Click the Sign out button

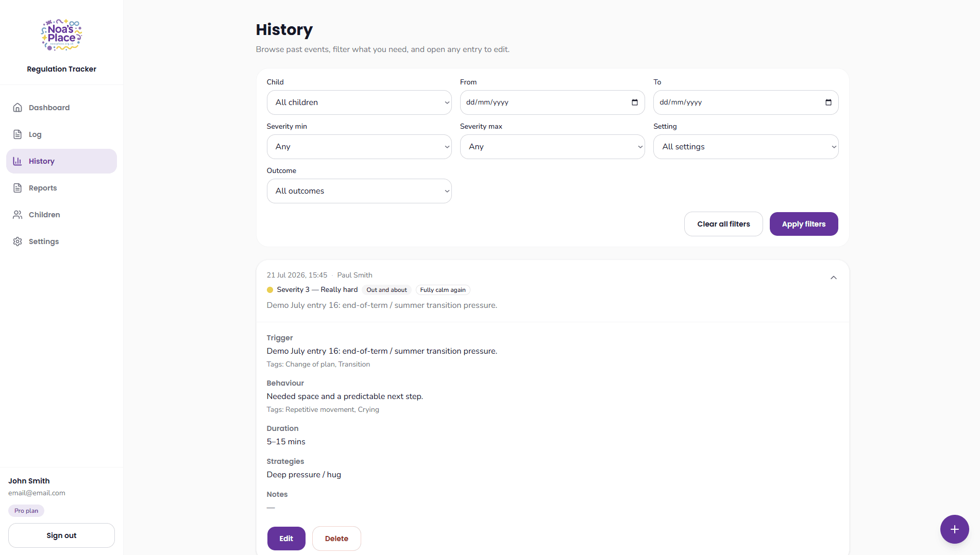[61, 535]
